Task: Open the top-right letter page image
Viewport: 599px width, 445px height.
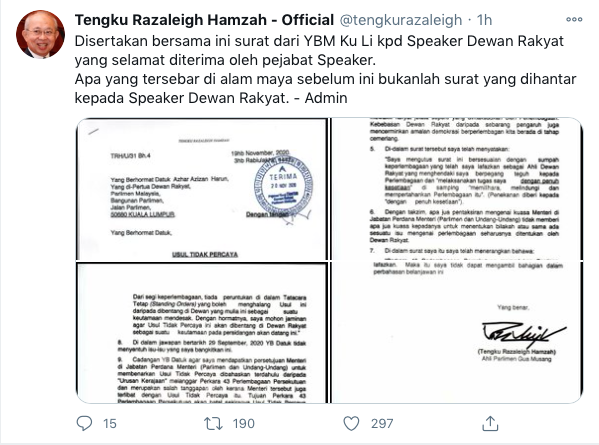Action: [x=457, y=189]
